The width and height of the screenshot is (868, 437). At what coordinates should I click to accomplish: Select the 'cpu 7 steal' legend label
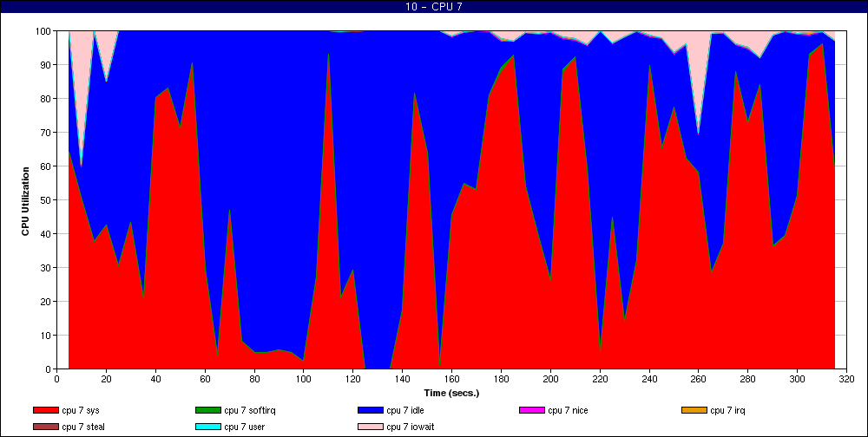[x=83, y=427]
